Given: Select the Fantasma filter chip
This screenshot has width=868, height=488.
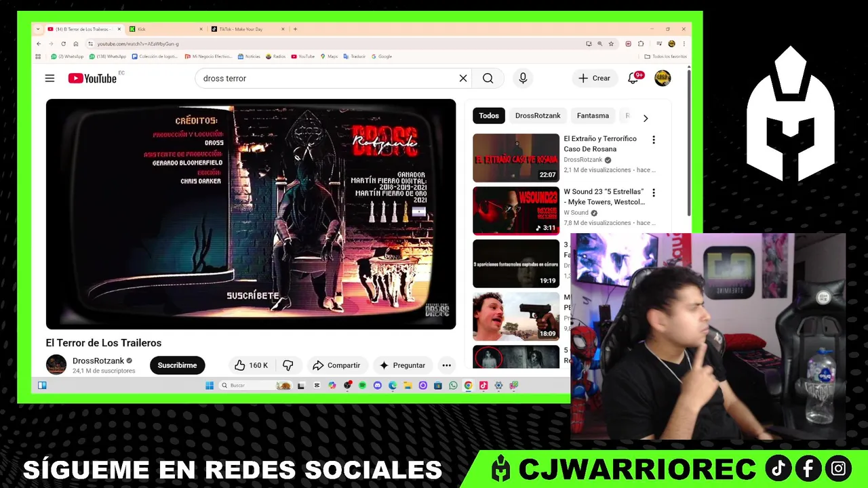Looking at the screenshot, I should click(593, 116).
